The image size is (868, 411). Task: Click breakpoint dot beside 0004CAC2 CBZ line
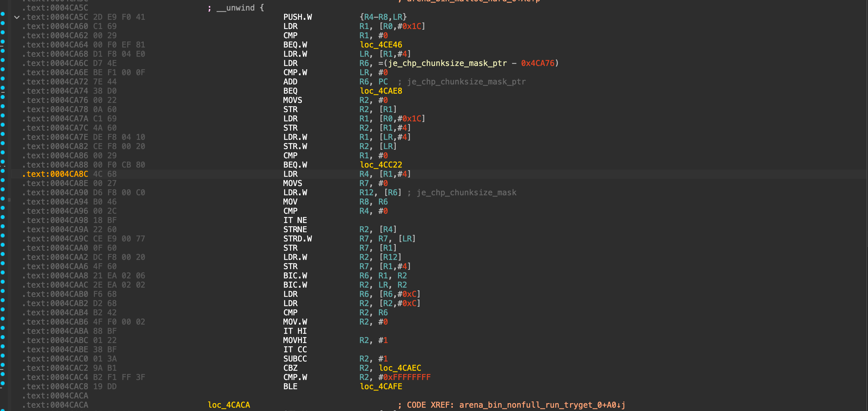click(x=3, y=365)
